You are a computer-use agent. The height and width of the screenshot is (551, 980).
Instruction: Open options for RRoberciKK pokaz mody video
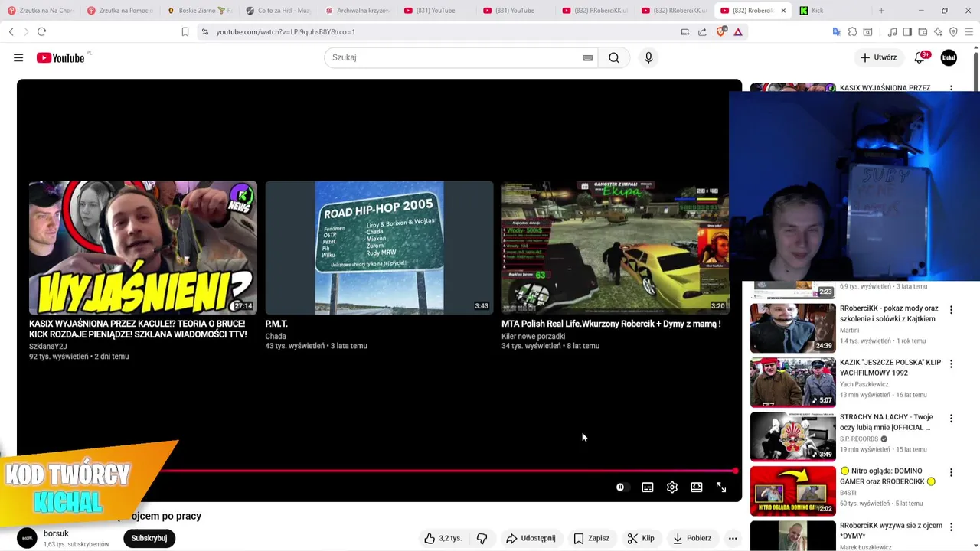pos(951,310)
